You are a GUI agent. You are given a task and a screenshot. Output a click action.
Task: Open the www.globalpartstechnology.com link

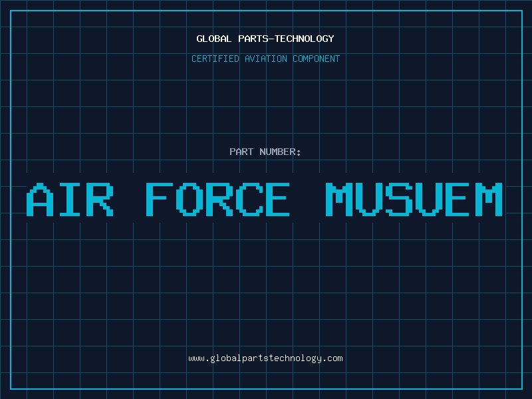point(265,358)
